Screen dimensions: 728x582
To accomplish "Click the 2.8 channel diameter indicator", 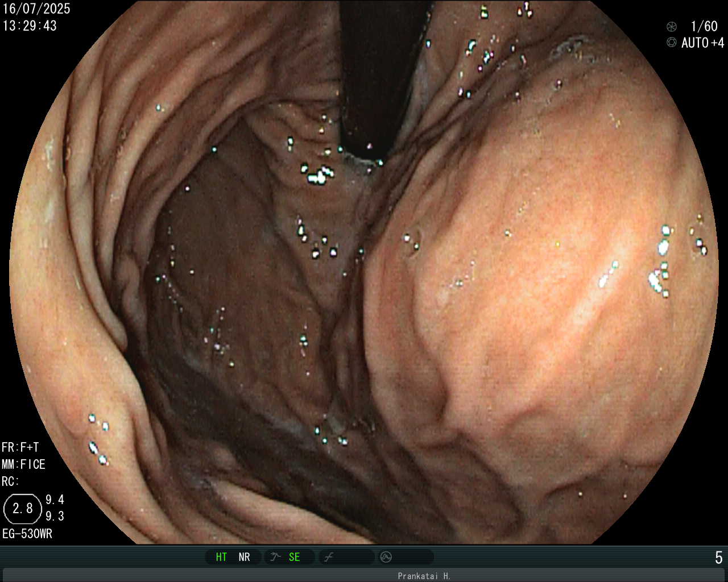I will point(23,508).
